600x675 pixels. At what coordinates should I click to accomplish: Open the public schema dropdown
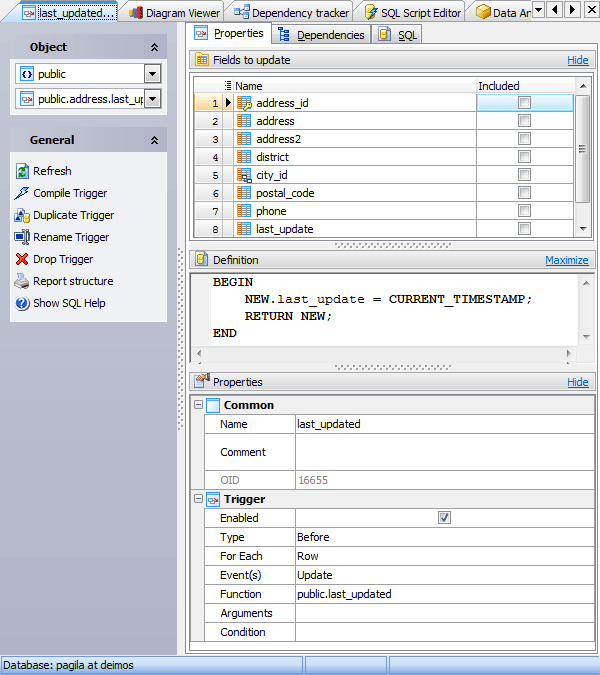[152, 74]
